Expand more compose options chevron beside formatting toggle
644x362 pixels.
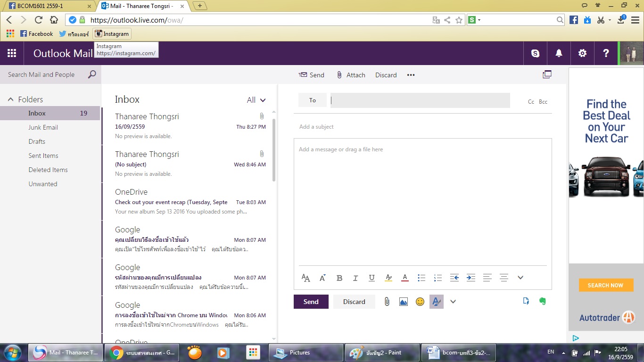453,302
